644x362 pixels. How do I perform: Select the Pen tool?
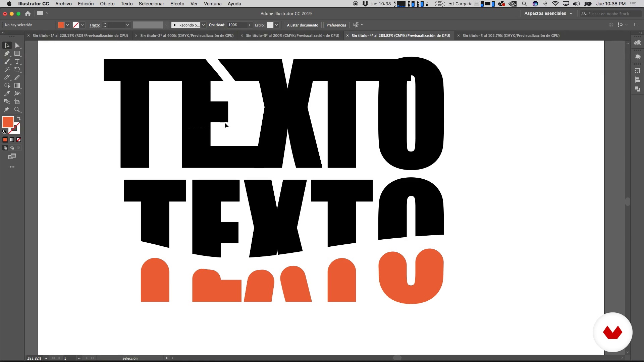(7, 54)
